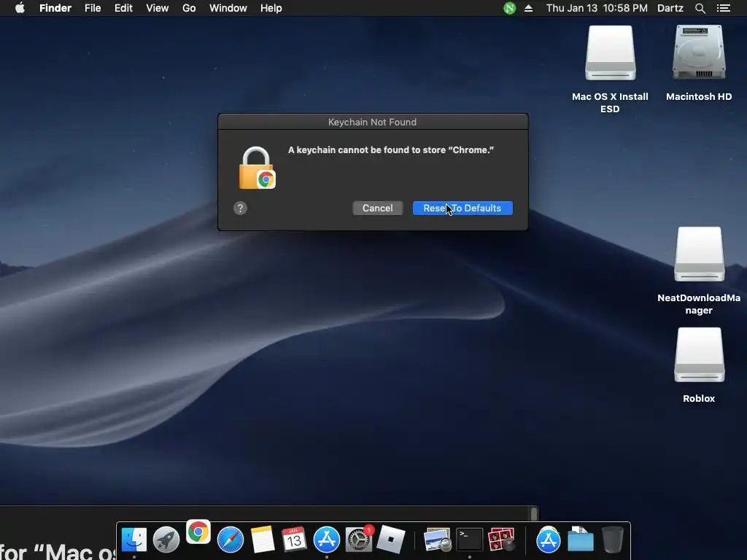747x560 pixels.
Task: Open Roblox icon in the Dock
Action: tap(391, 540)
